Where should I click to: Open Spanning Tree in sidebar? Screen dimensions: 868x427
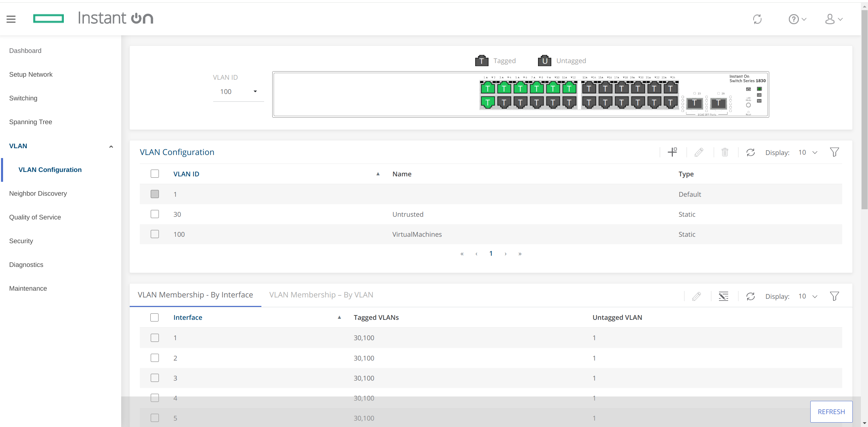click(x=31, y=122)
